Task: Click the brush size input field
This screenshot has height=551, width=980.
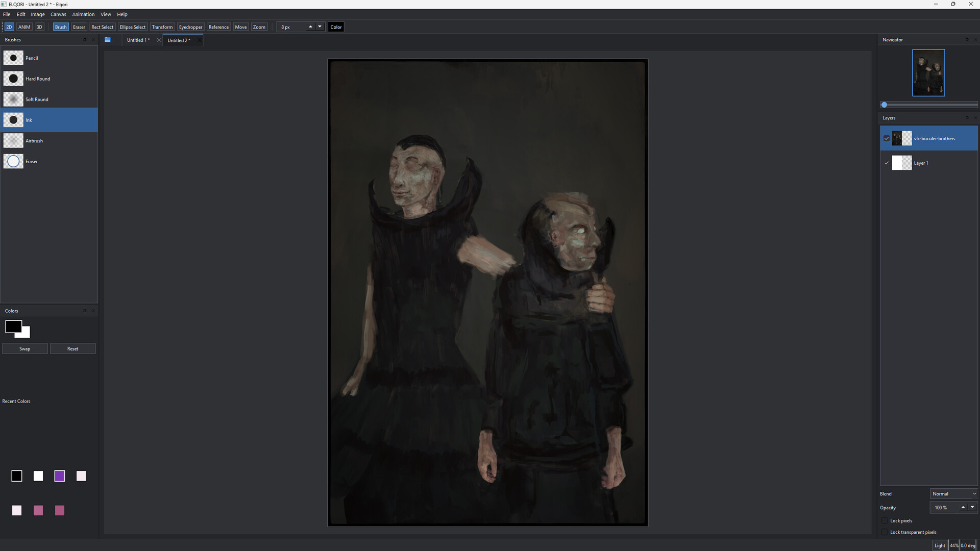Action: point(292,27)
